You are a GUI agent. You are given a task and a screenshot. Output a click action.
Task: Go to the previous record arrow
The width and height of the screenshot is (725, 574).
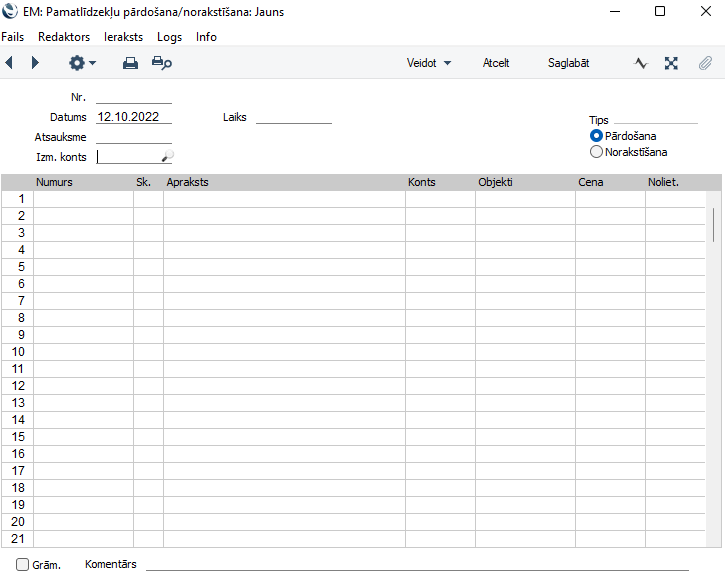(x=9, y=63)
